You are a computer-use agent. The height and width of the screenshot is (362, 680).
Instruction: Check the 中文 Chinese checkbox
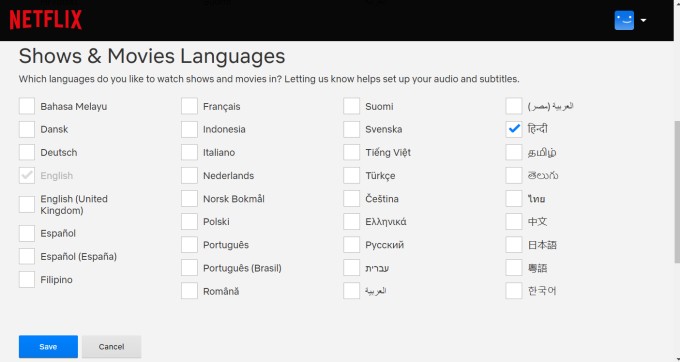[514, 222]
